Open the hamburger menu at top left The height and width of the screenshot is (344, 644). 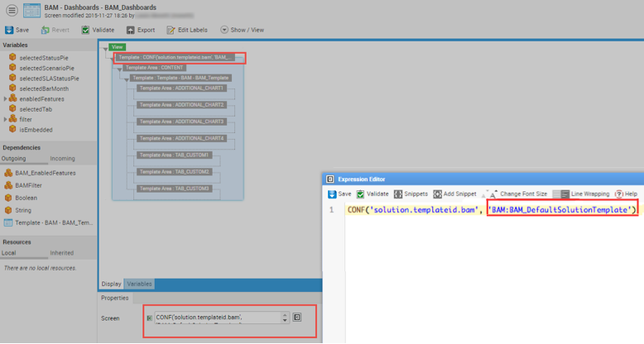(x=12, y=11)
